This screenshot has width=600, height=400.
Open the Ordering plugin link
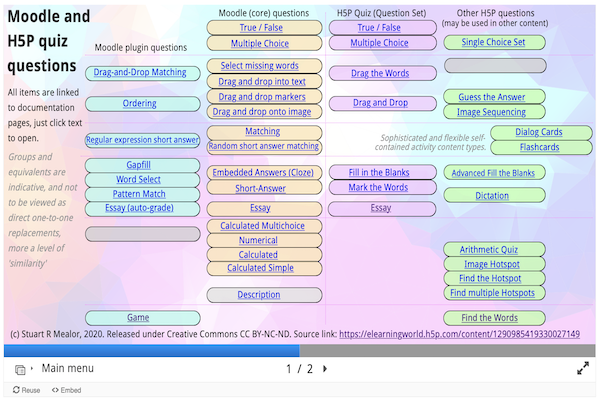coord(139,103)
